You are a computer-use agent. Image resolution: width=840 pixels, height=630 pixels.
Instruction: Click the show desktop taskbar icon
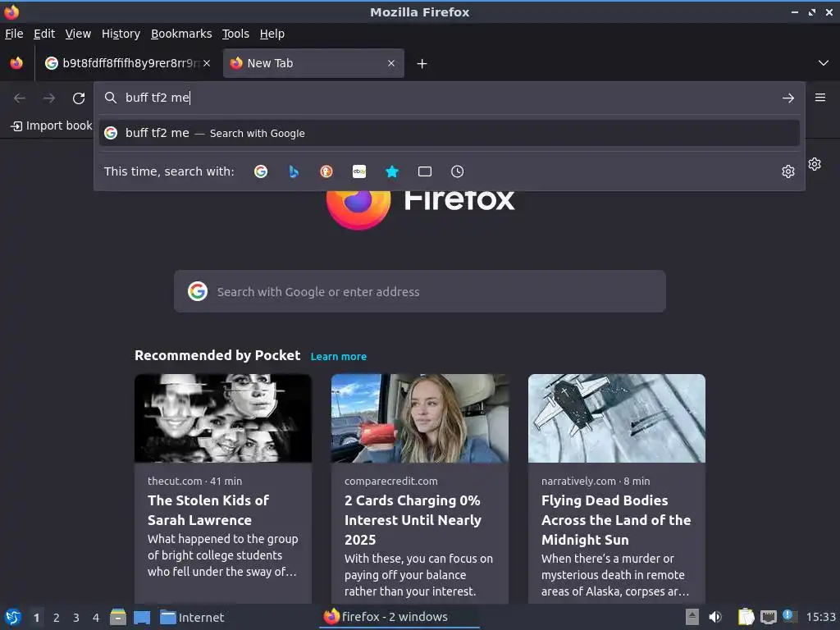tap(142, 617)
